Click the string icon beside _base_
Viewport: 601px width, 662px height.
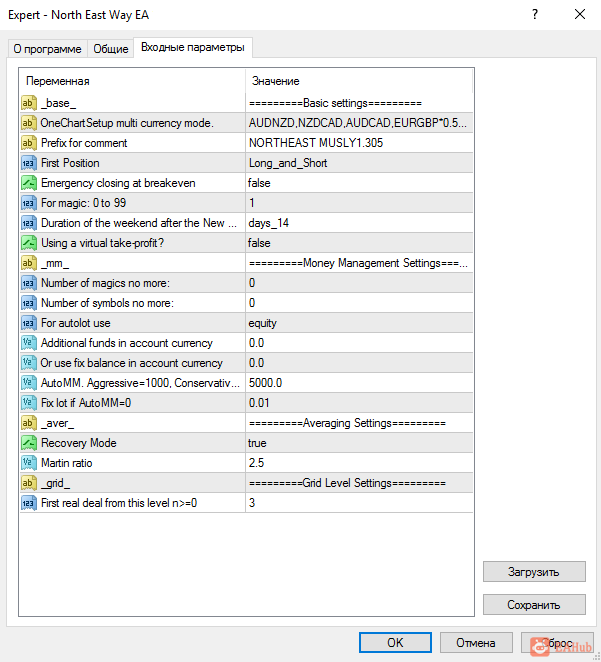pyautogui.click(x=29, y=103)
